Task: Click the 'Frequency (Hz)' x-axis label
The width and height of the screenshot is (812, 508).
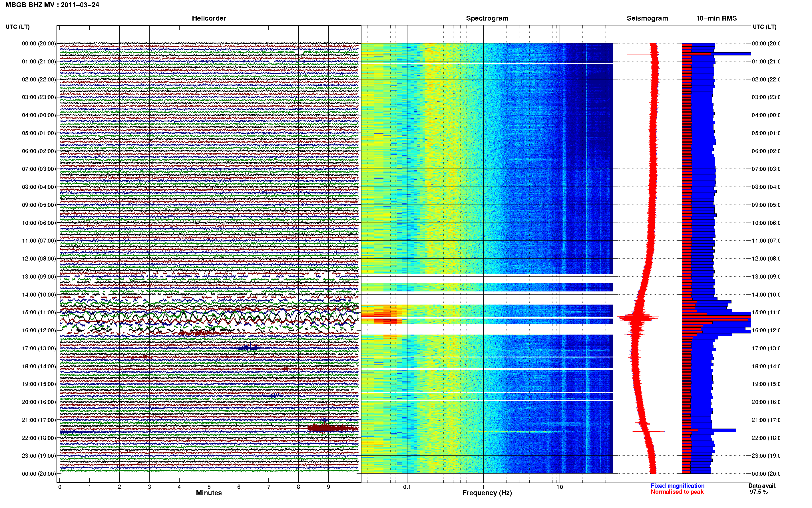Action: 487,493
